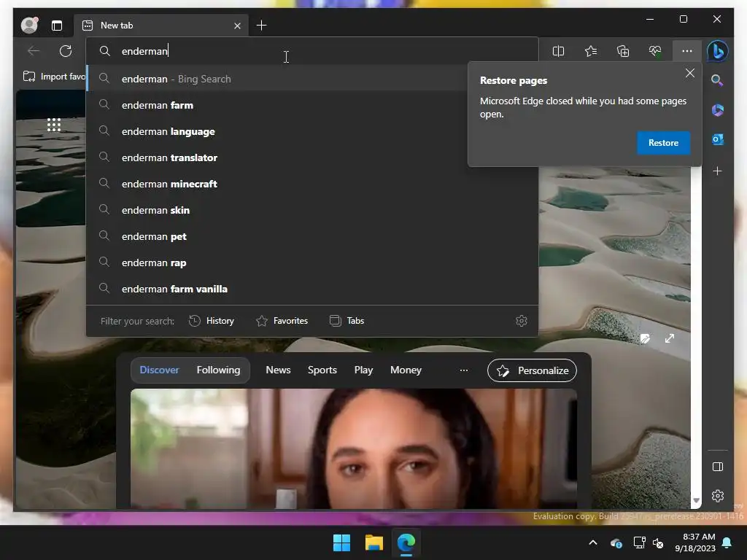Toggle the sidebar hide panel icon

(718, 467)
